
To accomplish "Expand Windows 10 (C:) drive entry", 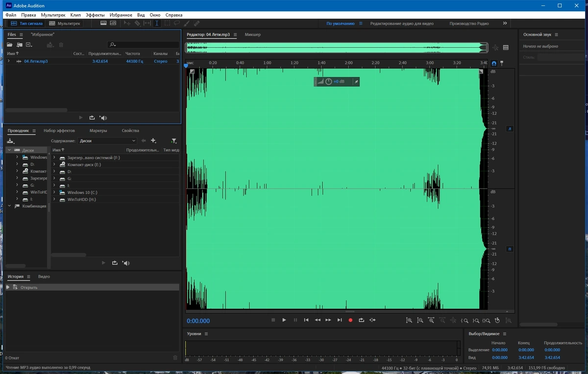I will pyautogui.click(x=55, y=192).
